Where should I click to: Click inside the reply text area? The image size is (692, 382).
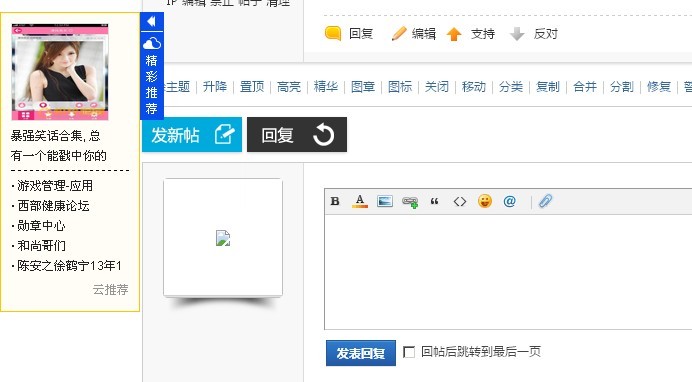(508, 272)
